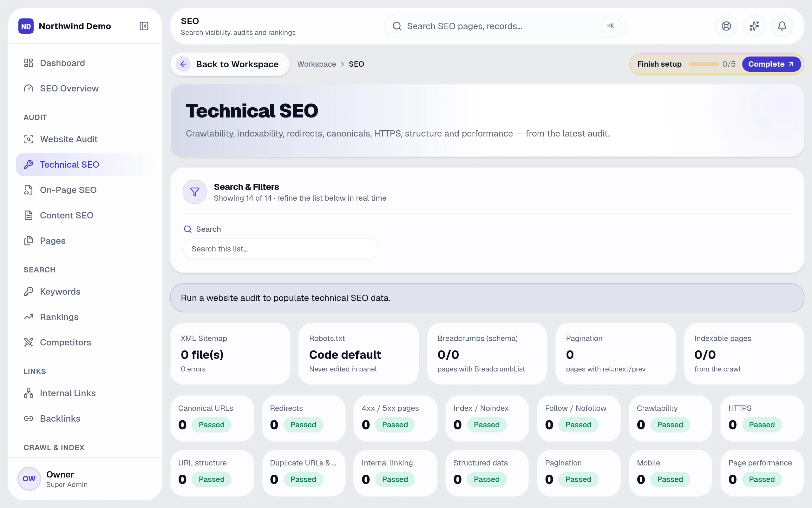Open the Breadcrumbs (schema) card
812x508 pixels.
tap(487, 354)
